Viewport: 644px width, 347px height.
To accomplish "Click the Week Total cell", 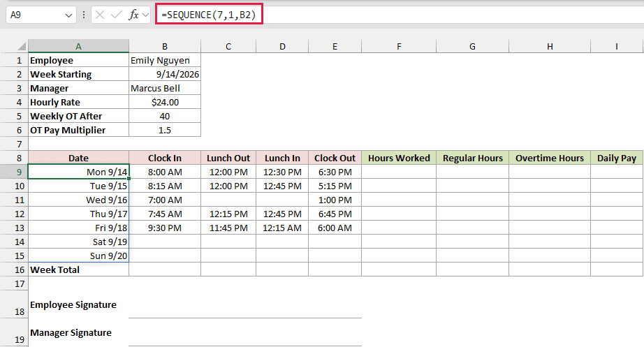I will [x=78, y=270].
